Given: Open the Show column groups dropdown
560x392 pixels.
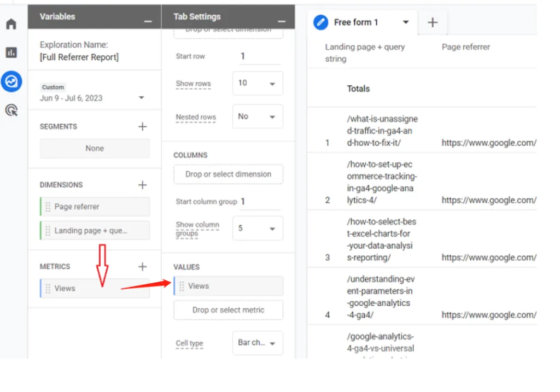Looking at the screenshot, I should [x=258, y=228].
